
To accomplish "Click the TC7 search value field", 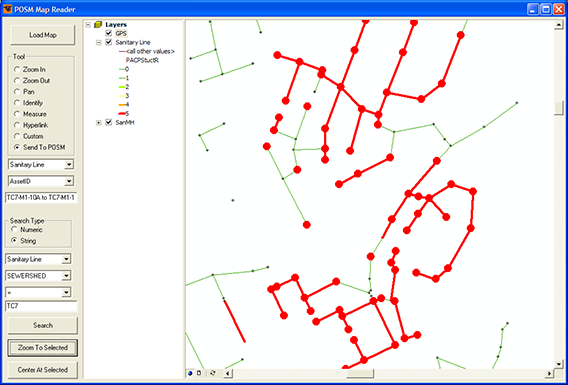I will (x=41, y=306).
